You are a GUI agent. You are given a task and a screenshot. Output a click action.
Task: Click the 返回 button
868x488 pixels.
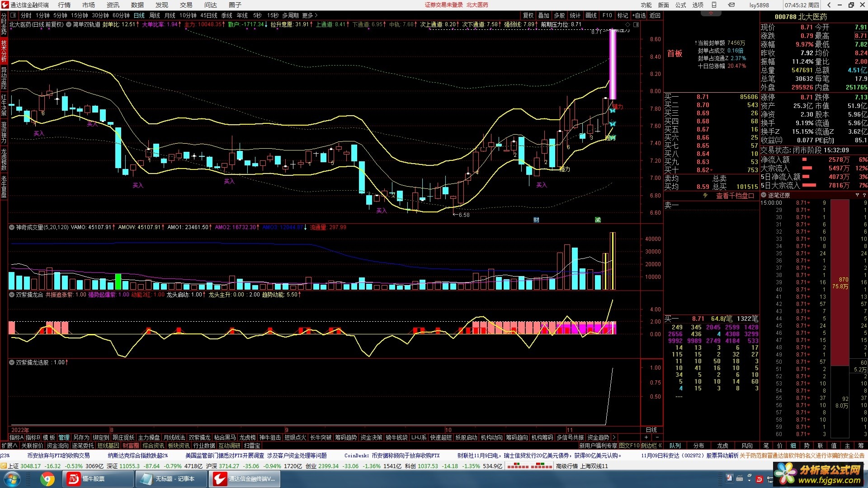655,15
